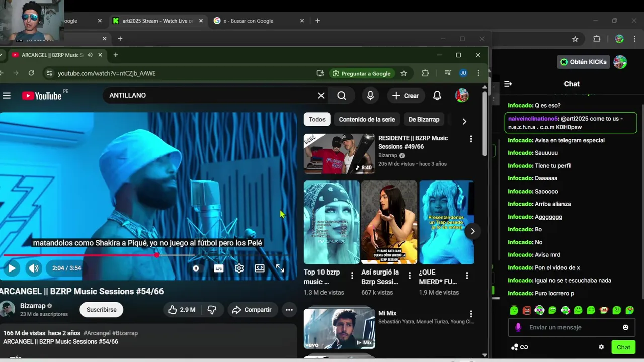Open the JU Chrome profile button
644x362 pixels.
click(x=463, y=73)
